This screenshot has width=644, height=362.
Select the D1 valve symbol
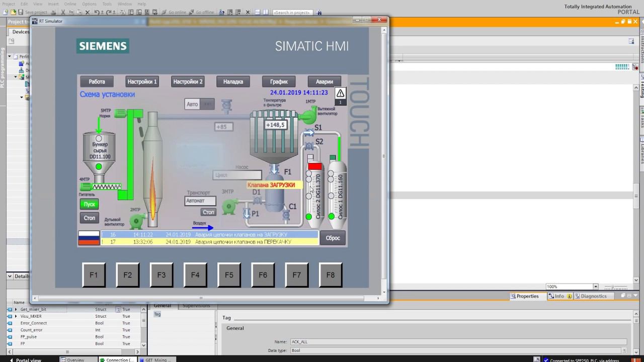pos(257,201)
